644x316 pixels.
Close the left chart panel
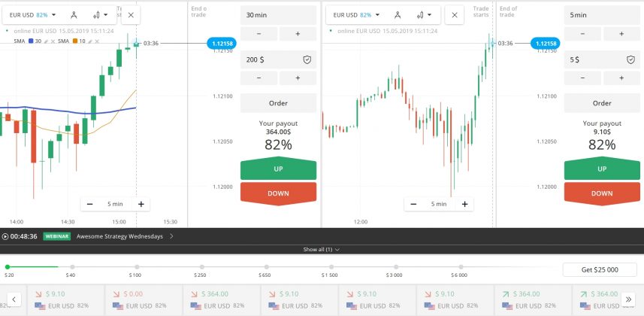click(x=131, y=14)
